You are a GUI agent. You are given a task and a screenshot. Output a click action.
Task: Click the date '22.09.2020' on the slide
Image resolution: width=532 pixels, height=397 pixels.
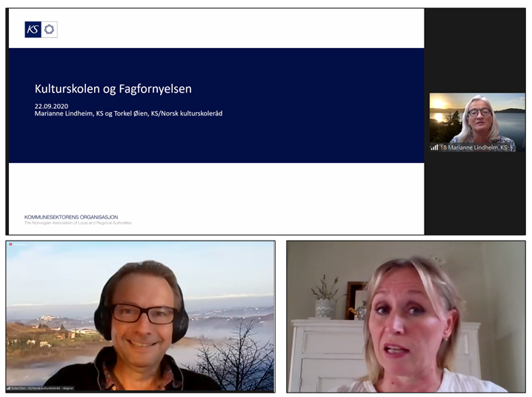(x=50, y=105)
